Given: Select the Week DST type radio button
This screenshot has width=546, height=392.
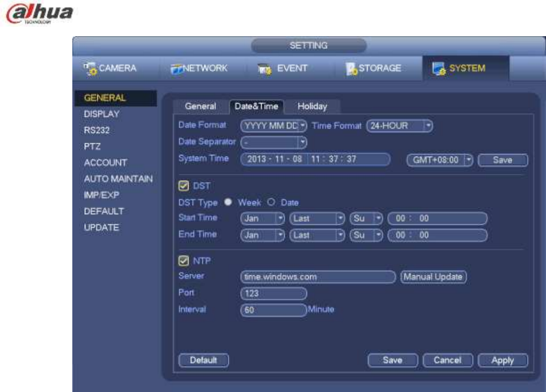Looking at the screenshot, I should pos(228,202).
